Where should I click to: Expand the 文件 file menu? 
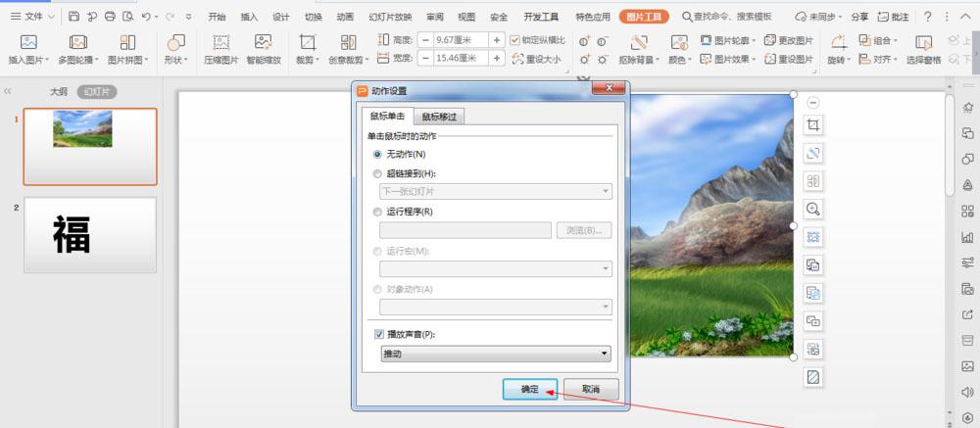click(x=32, y=17)
